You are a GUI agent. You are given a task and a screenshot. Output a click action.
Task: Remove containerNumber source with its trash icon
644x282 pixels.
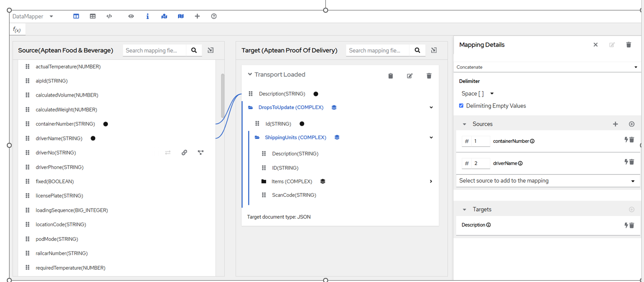[x=632, y=140]
